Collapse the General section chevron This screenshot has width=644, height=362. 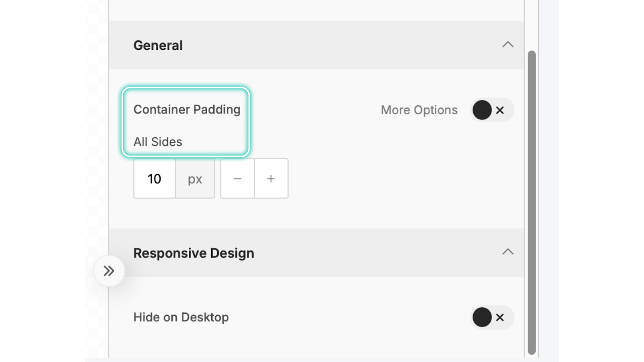pyautogui.click(x=508, y=45)
